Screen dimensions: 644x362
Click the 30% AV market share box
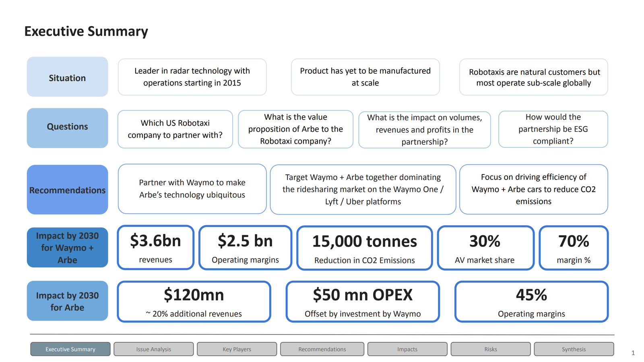[x=485, y=248]
